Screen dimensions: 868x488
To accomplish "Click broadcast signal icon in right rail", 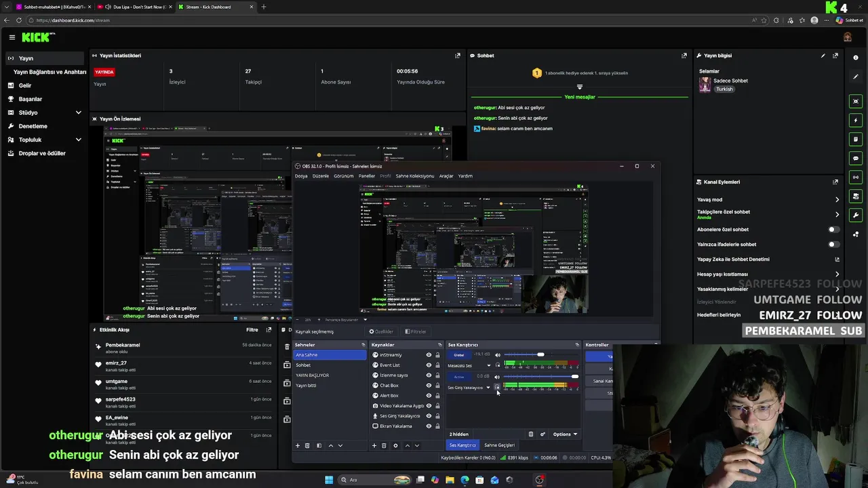I will pos(856,177).
